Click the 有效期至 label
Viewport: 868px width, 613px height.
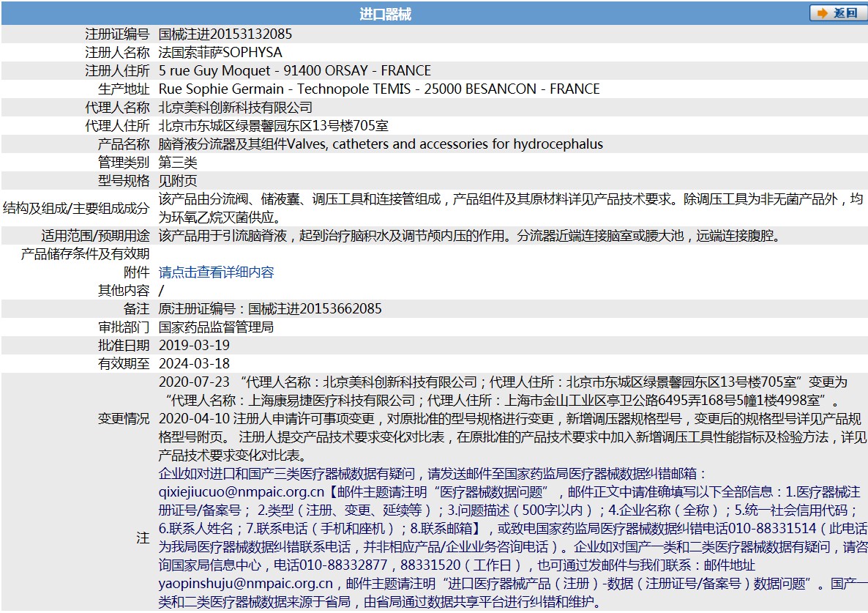[124, 363]
